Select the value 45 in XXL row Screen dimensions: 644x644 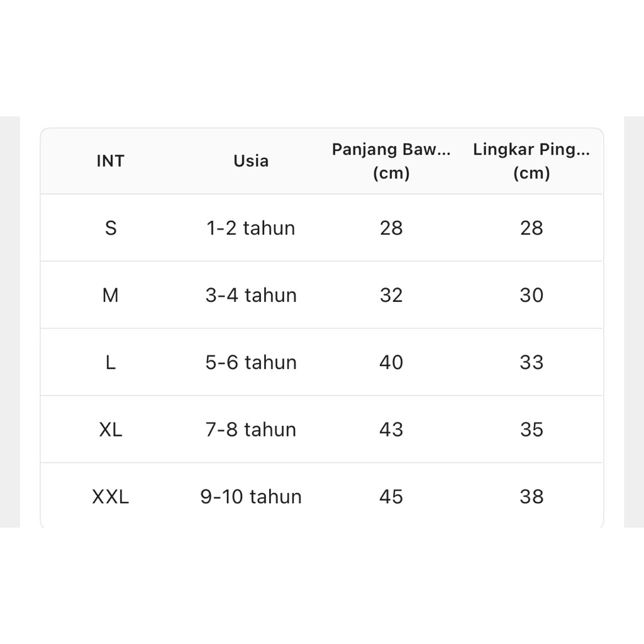click(x=391, y=497)
